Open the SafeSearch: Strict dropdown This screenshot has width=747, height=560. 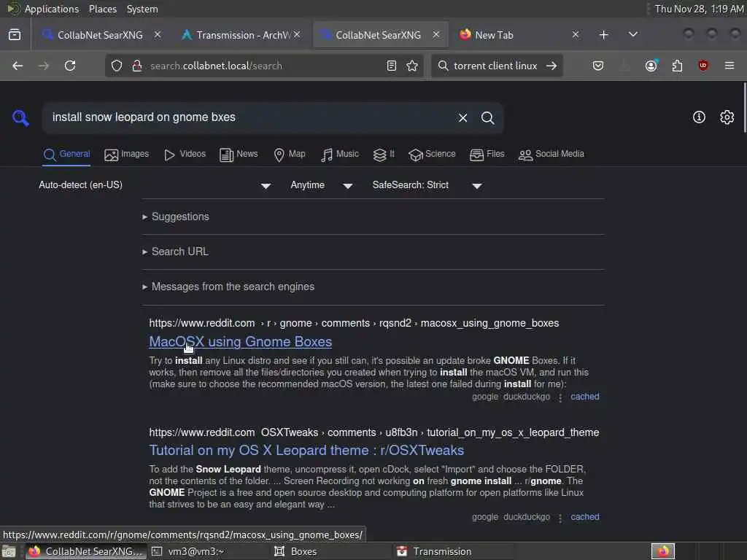click(x=427, y=185)
